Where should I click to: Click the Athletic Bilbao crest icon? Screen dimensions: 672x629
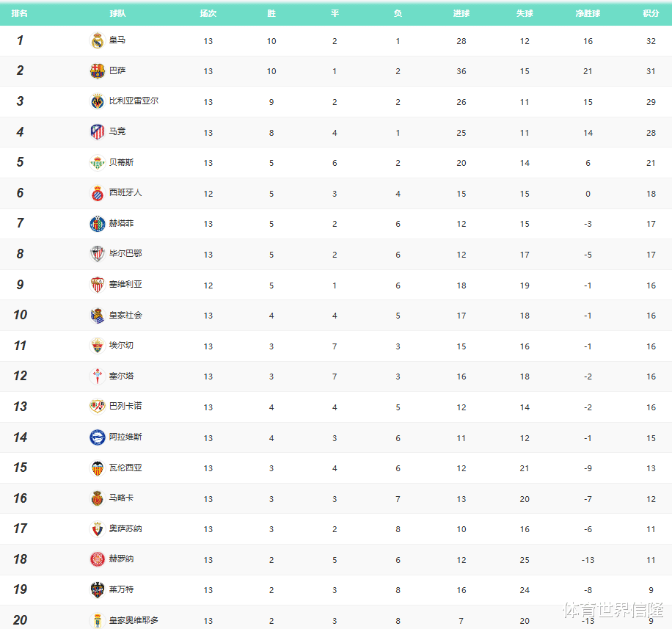pyautogui.click(x=98, y=254)
